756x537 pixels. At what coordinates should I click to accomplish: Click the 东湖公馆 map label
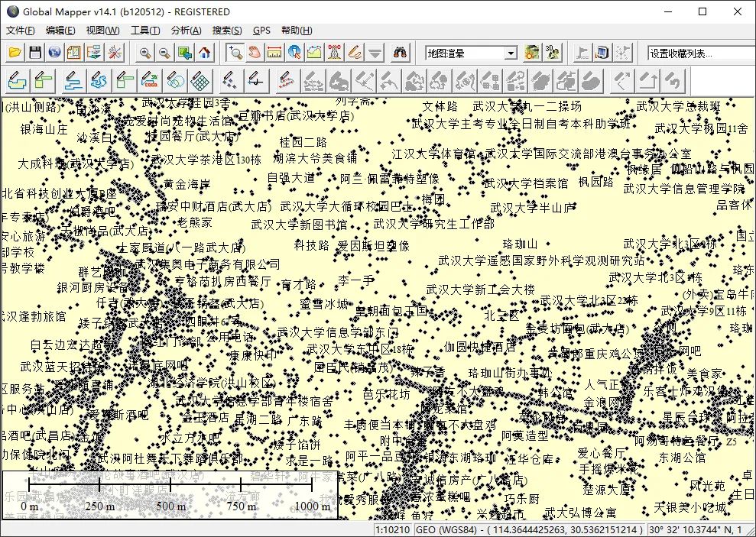(x=682, y=457)
